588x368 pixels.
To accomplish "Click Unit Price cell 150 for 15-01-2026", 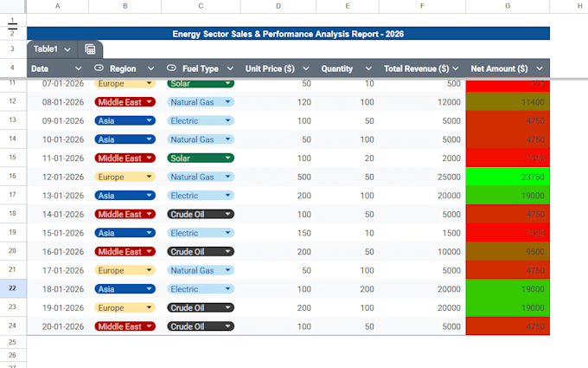I will click(278, 233).
